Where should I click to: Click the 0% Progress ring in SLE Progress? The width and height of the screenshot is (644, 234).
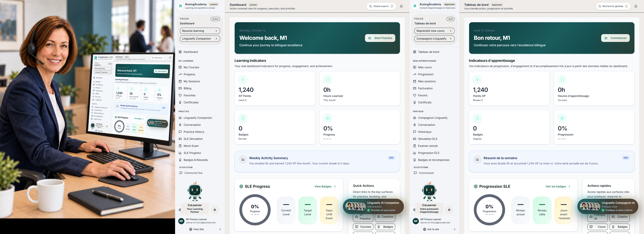pos(255,210)
